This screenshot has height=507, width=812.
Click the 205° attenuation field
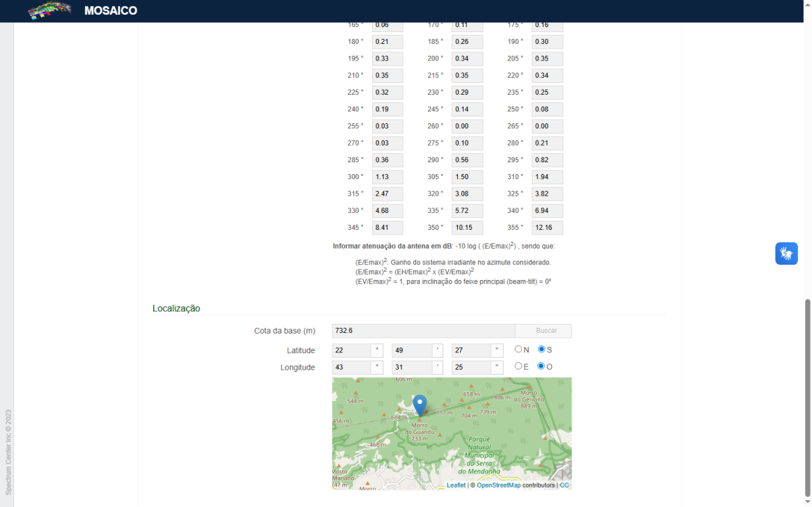click(x=547, y=58)
